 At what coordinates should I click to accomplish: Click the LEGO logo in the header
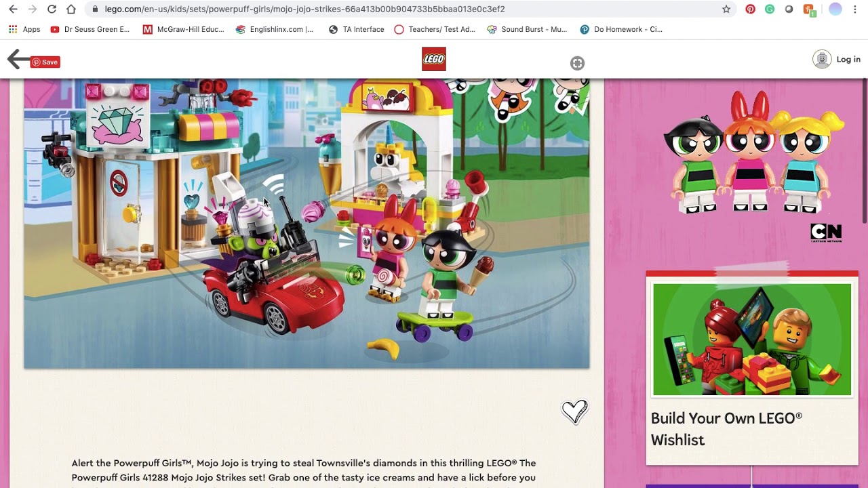[x=434, y=59]
